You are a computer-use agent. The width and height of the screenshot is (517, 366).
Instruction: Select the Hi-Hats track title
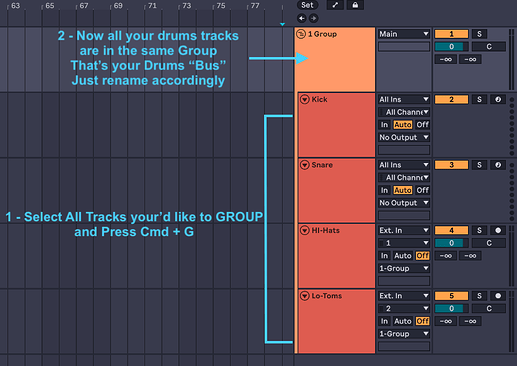325,230
